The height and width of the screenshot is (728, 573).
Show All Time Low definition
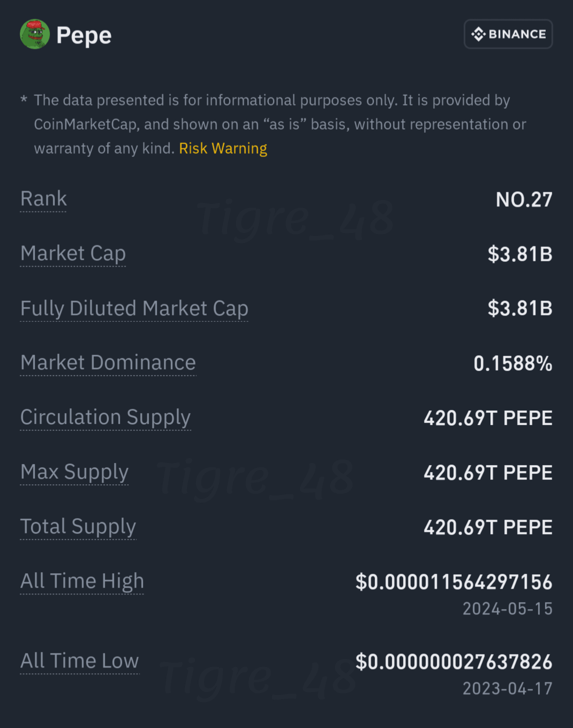(x=80, y=661)
